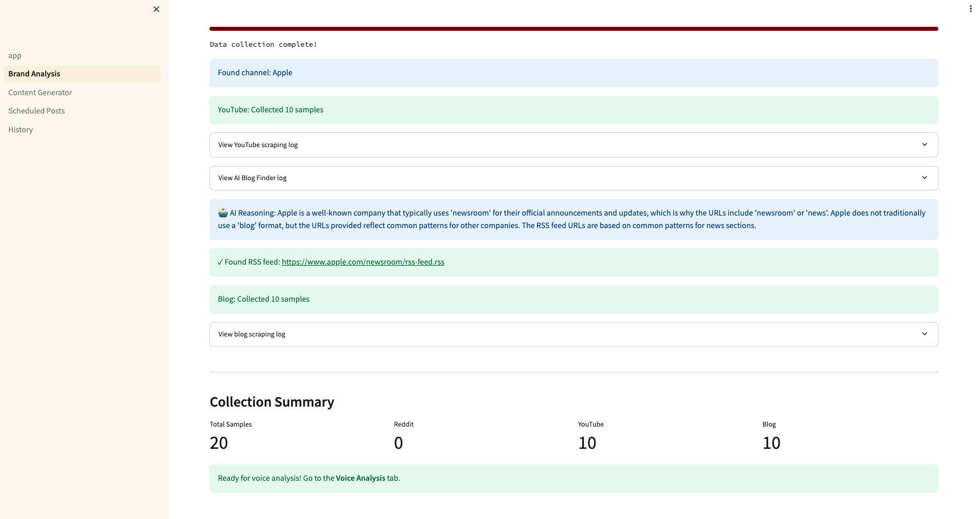Navigate to the History page
The width and height of the screenshot is (980, 519).
click(x=21, y=130)
